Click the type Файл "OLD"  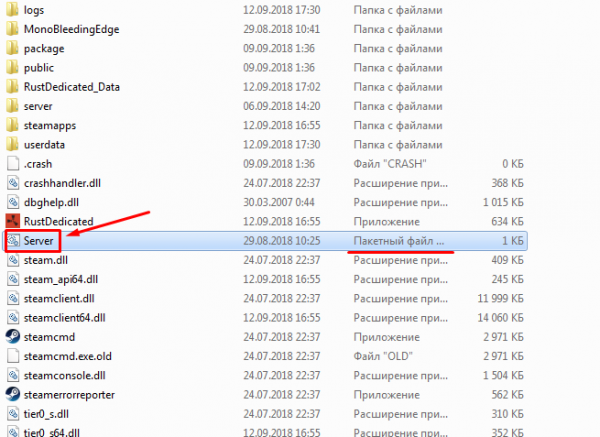(383, 356)
